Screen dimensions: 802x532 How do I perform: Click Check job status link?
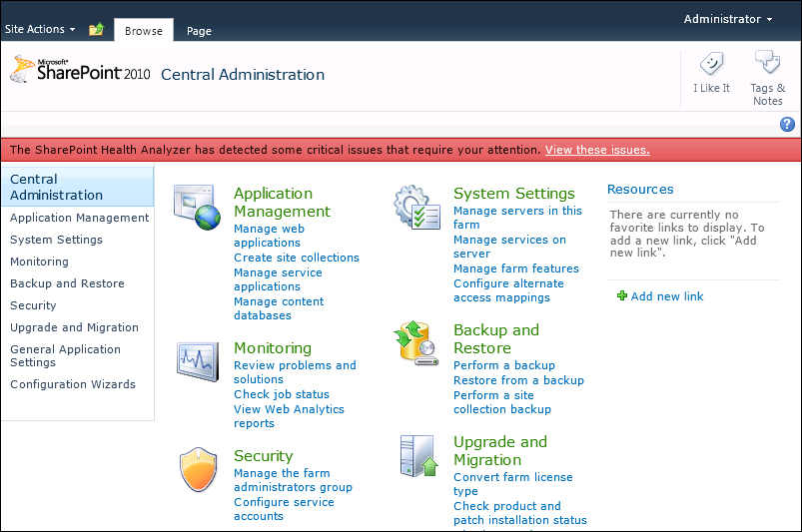282,394
